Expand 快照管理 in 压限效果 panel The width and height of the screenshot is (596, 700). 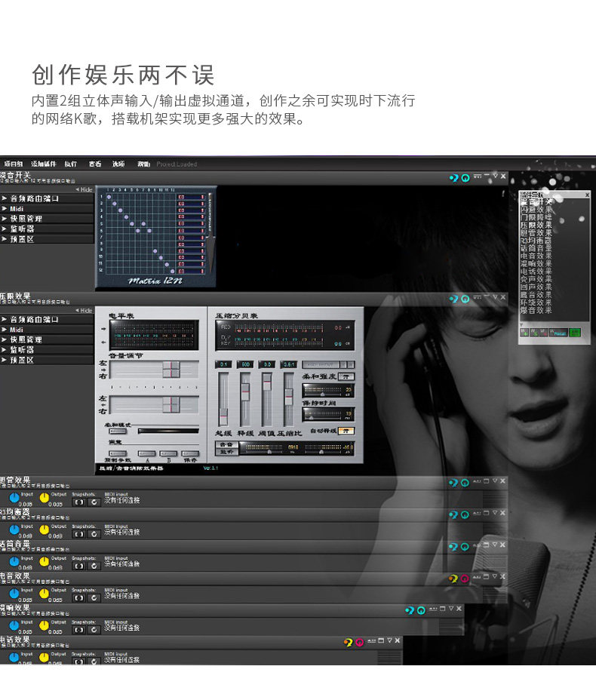point(47,339)
